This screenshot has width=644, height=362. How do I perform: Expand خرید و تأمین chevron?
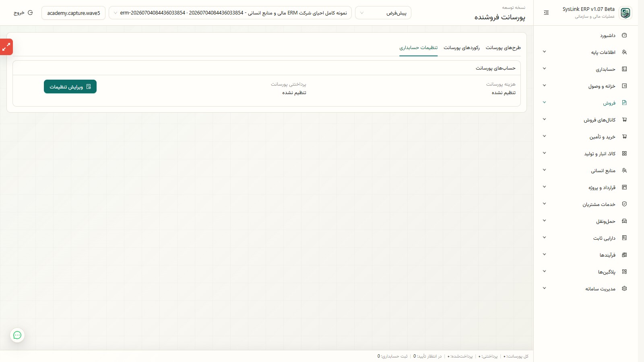[544, 136]
